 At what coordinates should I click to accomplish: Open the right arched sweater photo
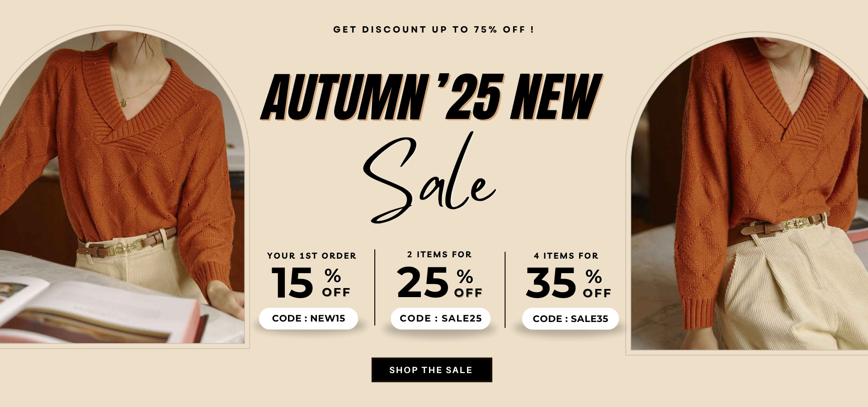750,194
